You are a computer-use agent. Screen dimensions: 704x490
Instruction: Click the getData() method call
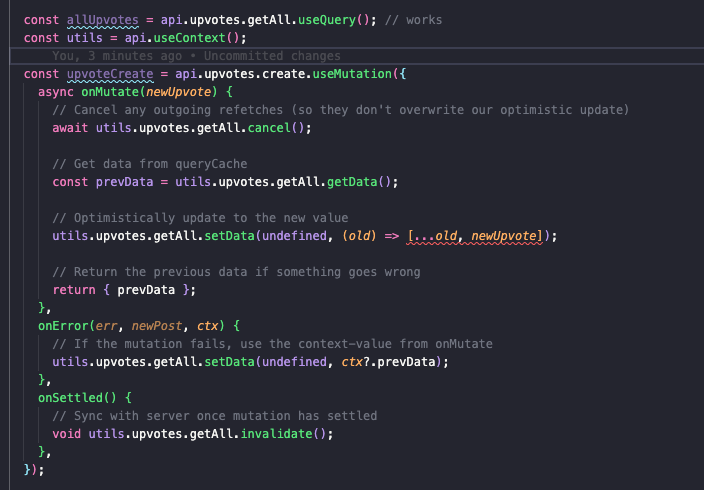coord(359,182)
